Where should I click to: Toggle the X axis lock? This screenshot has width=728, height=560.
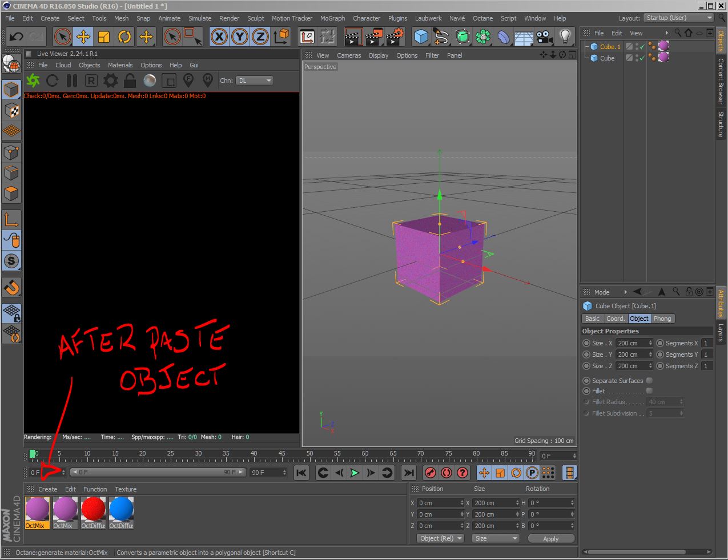coord(219,37)
